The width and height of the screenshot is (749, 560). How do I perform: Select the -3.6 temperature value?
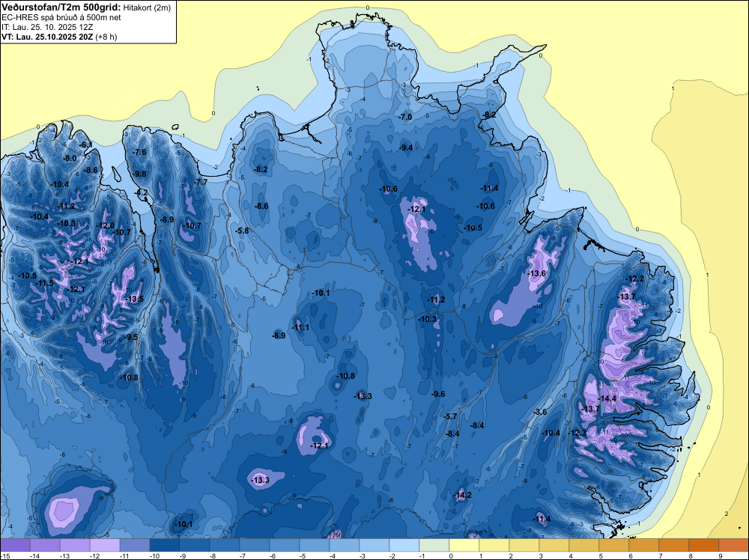pos(540,412)
